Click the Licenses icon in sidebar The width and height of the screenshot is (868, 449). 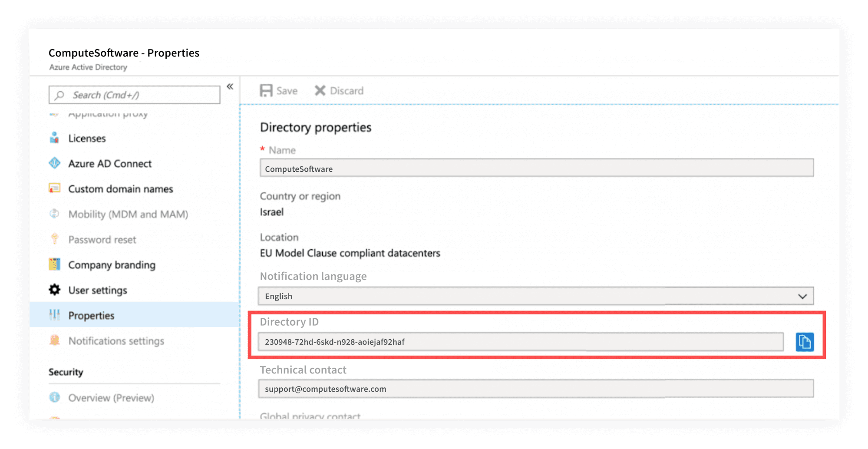click(54, 138)
